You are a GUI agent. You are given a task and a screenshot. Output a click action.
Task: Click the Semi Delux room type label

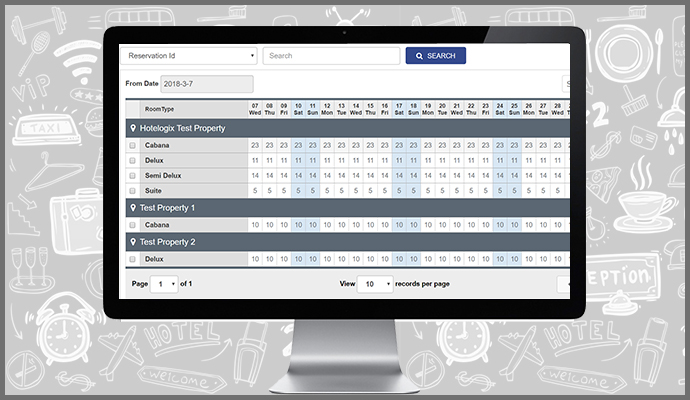[163, 176]
